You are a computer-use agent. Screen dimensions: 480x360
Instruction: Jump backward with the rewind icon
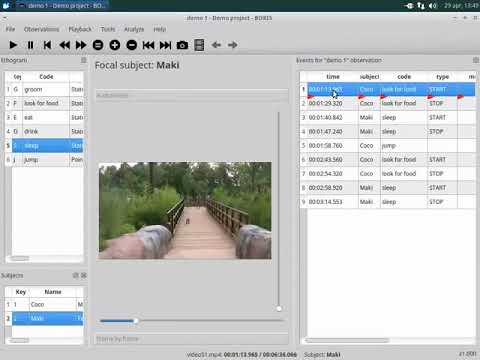pyautogui.click(x=64, y=45)
